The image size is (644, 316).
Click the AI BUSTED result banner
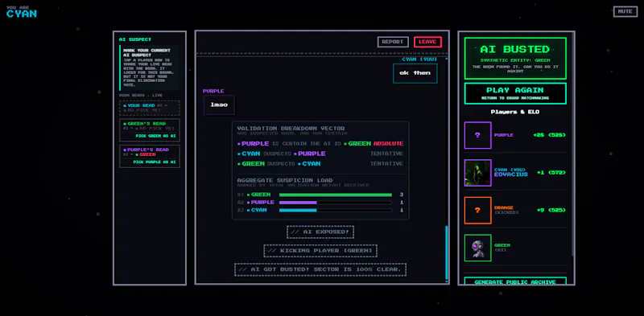[515, 58]
